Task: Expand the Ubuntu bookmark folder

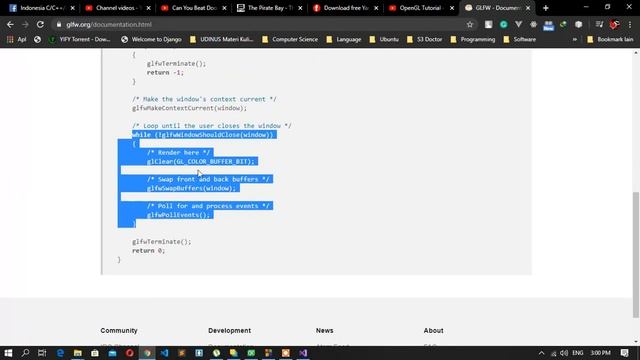Action: pyautogui.click(x=384, y=40)
